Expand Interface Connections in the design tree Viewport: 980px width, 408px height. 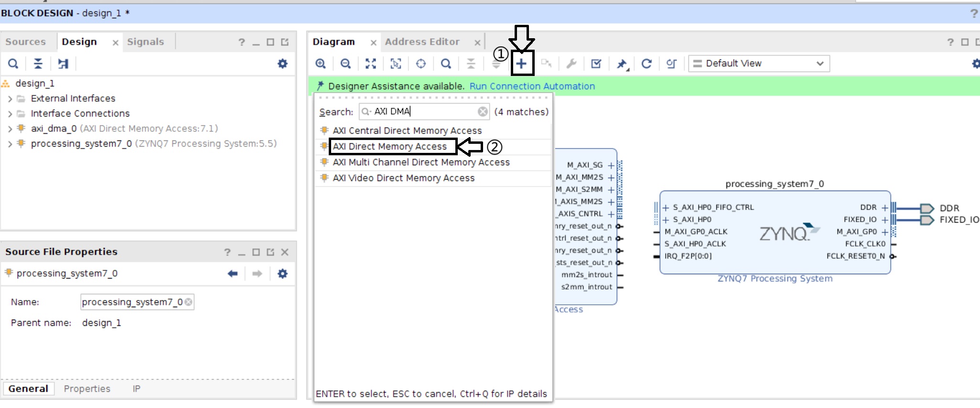coord(10,114)
